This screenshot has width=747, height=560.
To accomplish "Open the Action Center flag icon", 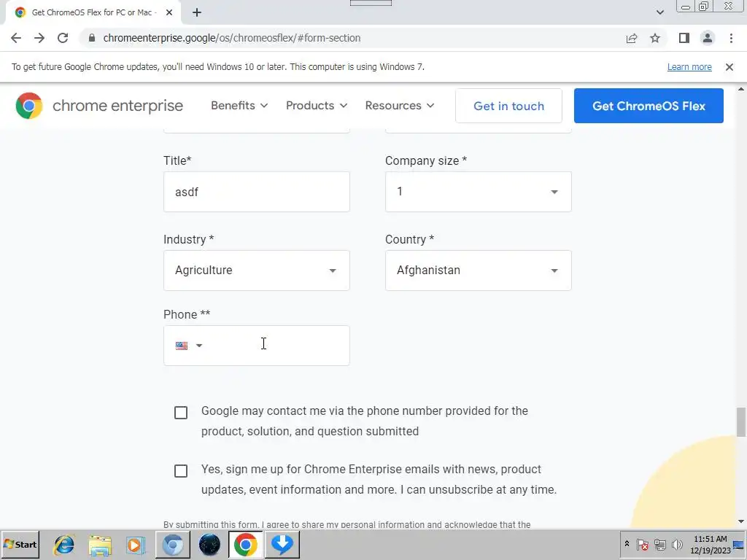I will pos(642,544).
